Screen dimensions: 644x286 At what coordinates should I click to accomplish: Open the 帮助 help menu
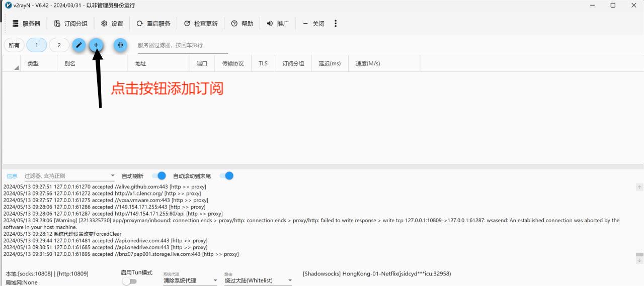click(242, 24)
